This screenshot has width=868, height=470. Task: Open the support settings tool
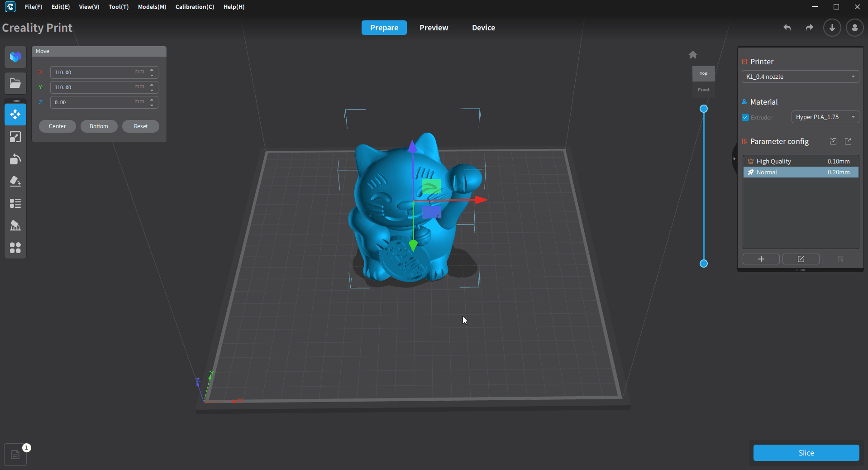[15, 225]
